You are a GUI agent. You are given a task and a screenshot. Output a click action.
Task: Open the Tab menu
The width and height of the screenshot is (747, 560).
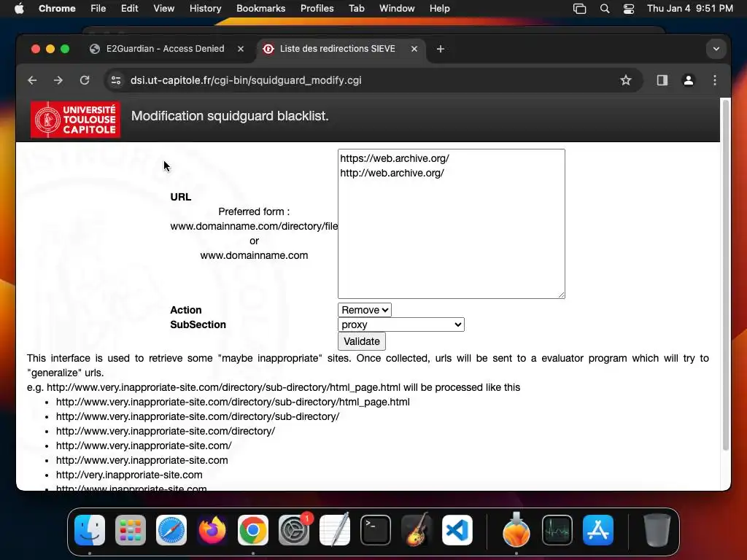click(x=356, y=9)
